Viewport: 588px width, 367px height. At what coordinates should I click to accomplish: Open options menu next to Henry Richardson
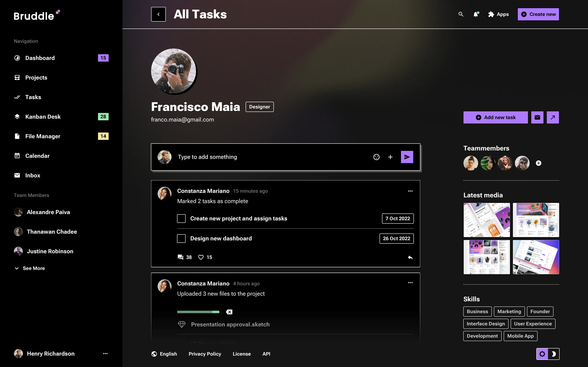(105, 354)
